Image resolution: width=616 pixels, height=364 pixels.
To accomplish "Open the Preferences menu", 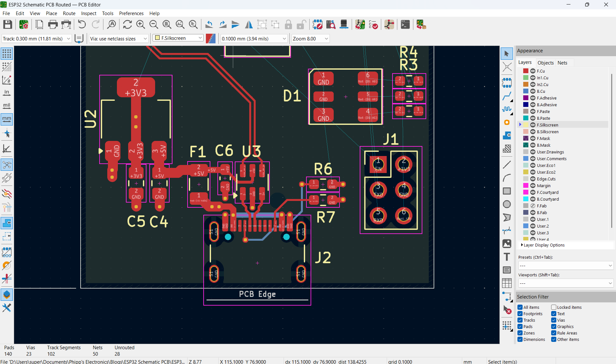I will (x=131, y=13).
